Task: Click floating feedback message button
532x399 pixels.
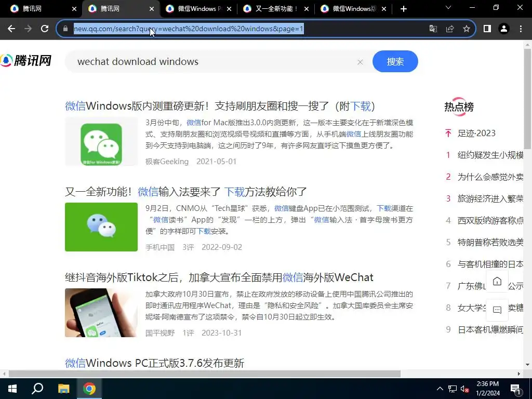Action: (x=497, y=310)
